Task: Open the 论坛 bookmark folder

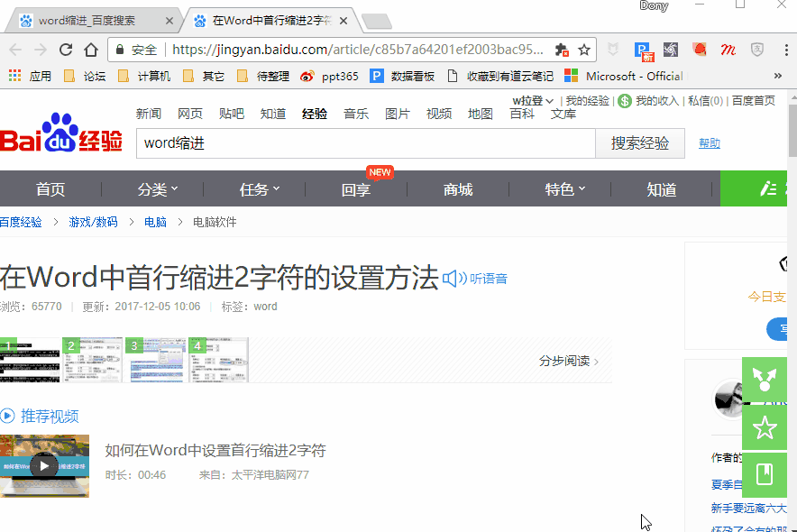Action: tap(85, 77)
